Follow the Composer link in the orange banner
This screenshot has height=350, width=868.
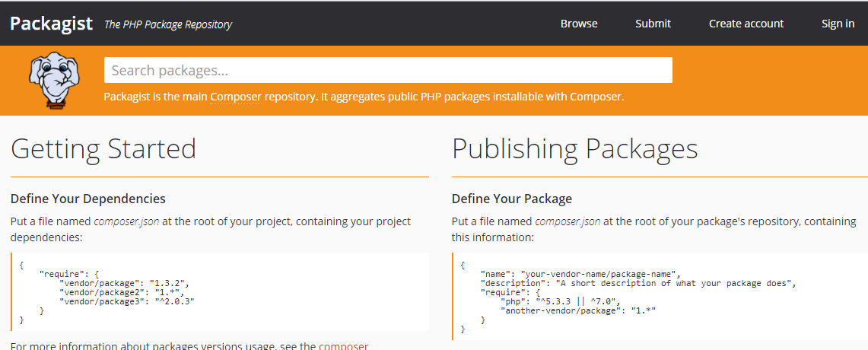(235, 97)
